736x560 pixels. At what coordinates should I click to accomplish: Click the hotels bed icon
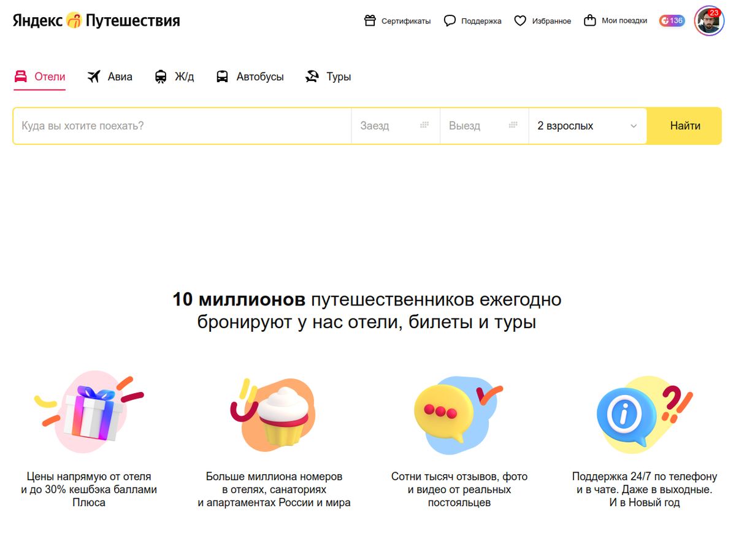pyautogui.click(x=21, y=77)
